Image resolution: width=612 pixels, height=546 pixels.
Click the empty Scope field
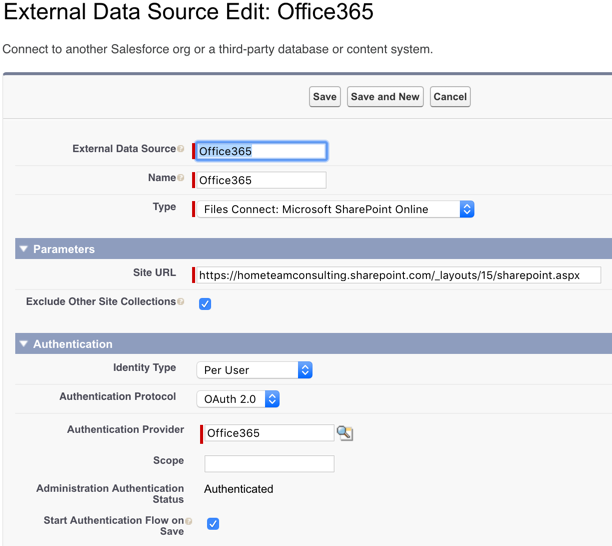pos(269,464)
